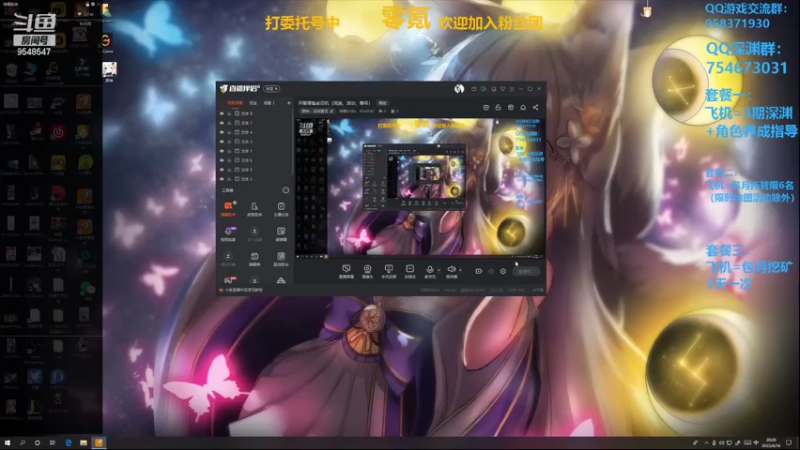Select the orange highlighted tool in the toolbox
This screenshot has width=800, height=450.
coord(228,208)
